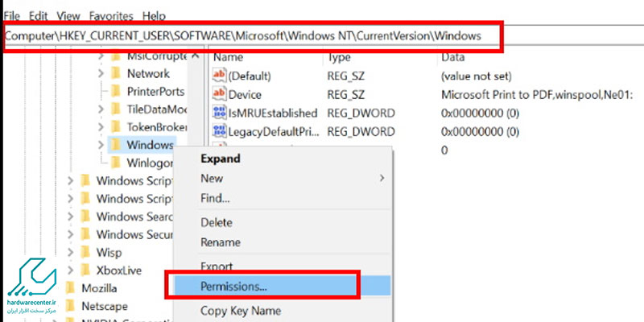
Task: Open the New submenu arrow
Action: (x=382, y=179)
